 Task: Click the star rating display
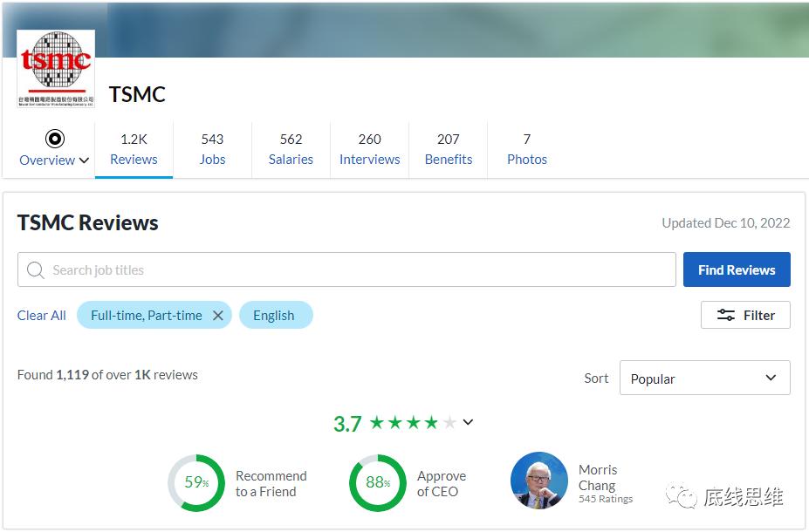(413, 423)
